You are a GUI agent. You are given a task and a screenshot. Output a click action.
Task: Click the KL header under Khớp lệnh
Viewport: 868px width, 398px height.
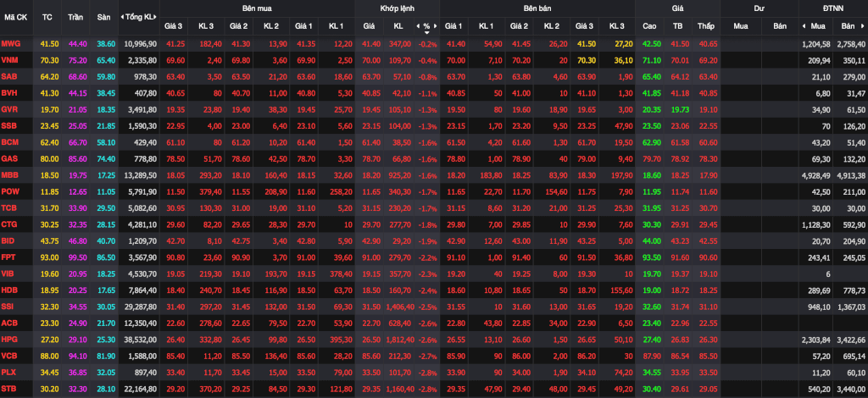398,26
